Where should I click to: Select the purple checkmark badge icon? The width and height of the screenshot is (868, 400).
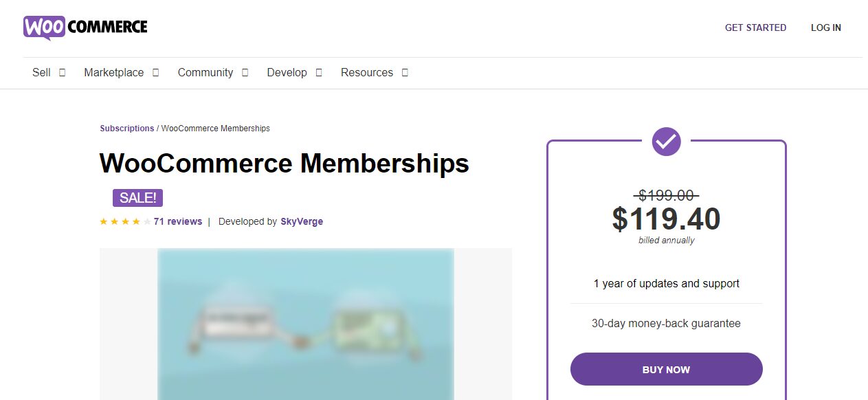(x=665, y=142)
